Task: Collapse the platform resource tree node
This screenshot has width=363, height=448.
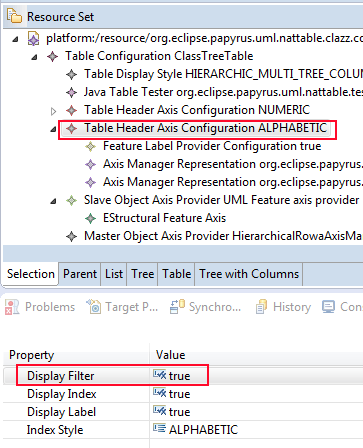Action: click(x=15, y=39)
